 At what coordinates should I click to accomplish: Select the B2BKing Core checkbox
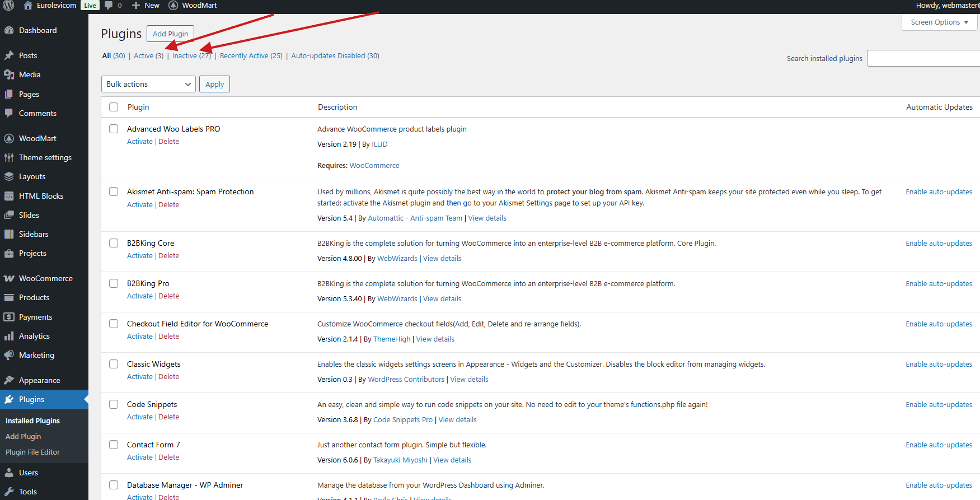click(114, 243)
